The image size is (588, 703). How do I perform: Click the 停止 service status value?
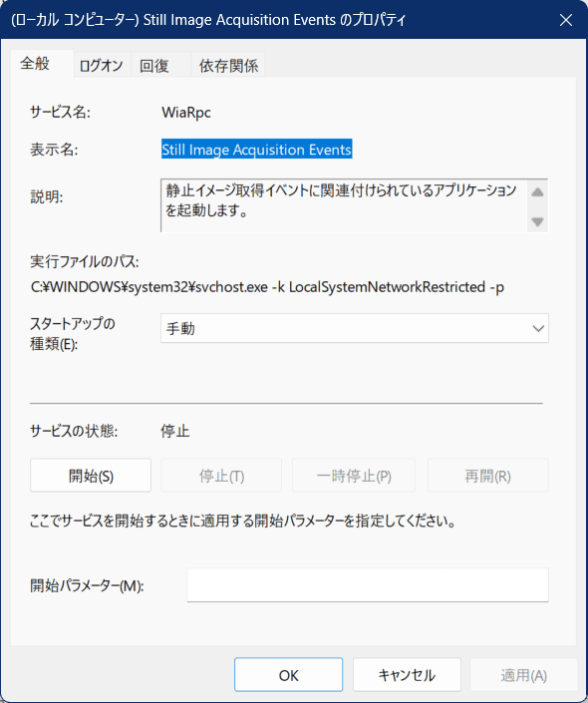point(175,431)
